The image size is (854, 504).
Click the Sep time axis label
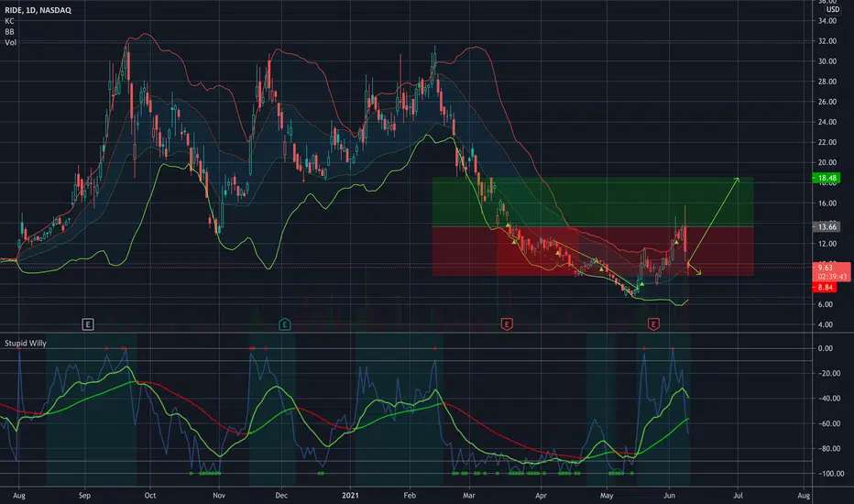click(84, 496)
